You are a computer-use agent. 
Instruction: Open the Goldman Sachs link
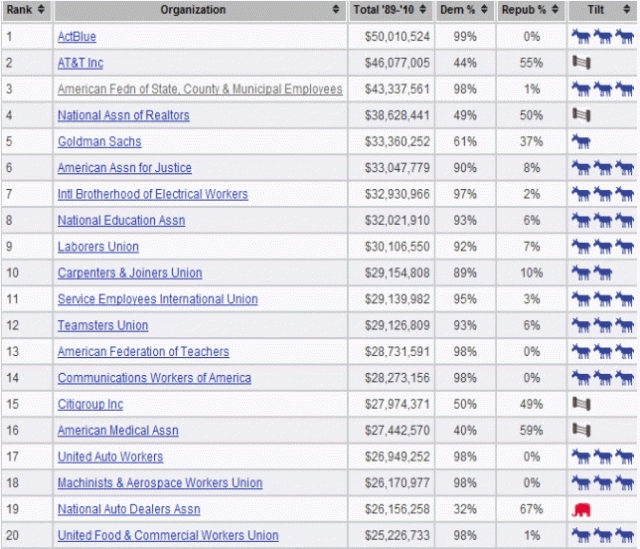pos(99,142)
